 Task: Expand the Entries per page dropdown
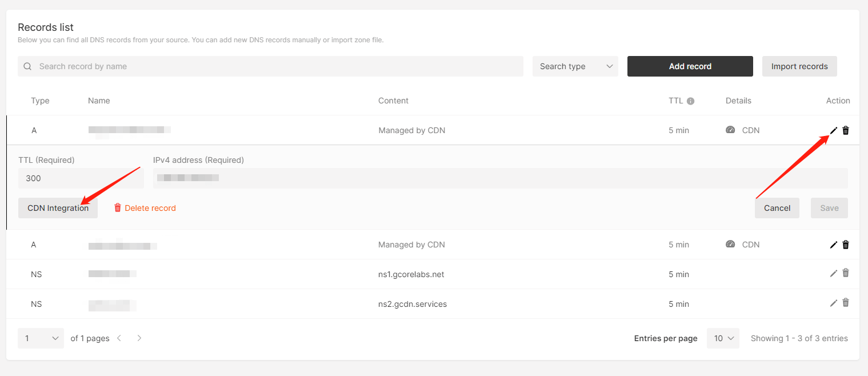coord(723,338)
